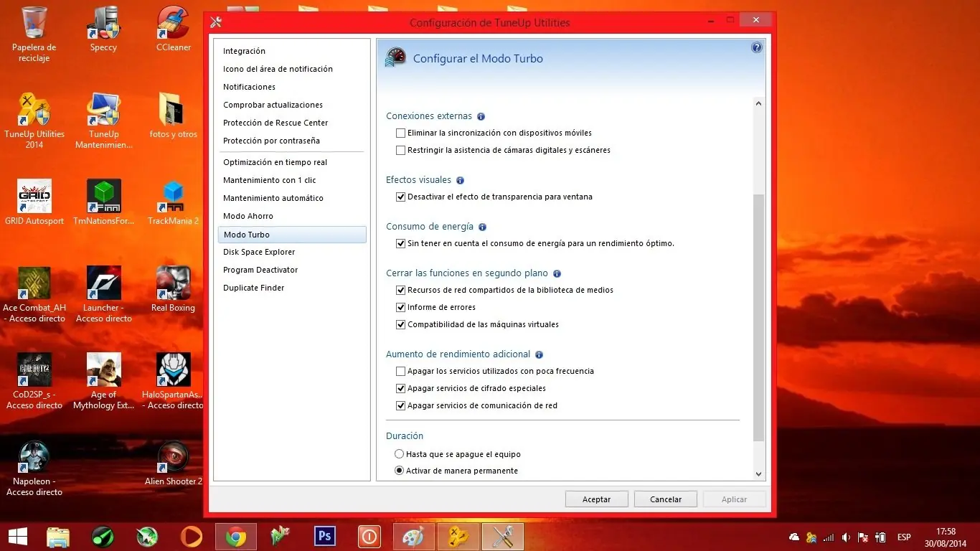Toggle the Informe de errores checkbox
980x551 pixels.
pos(401,308)
